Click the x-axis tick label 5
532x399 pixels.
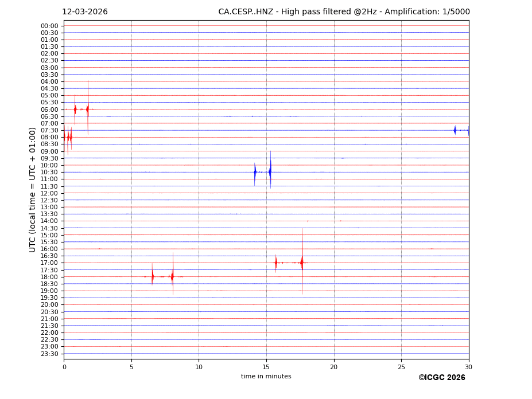(x=131, y=367)
